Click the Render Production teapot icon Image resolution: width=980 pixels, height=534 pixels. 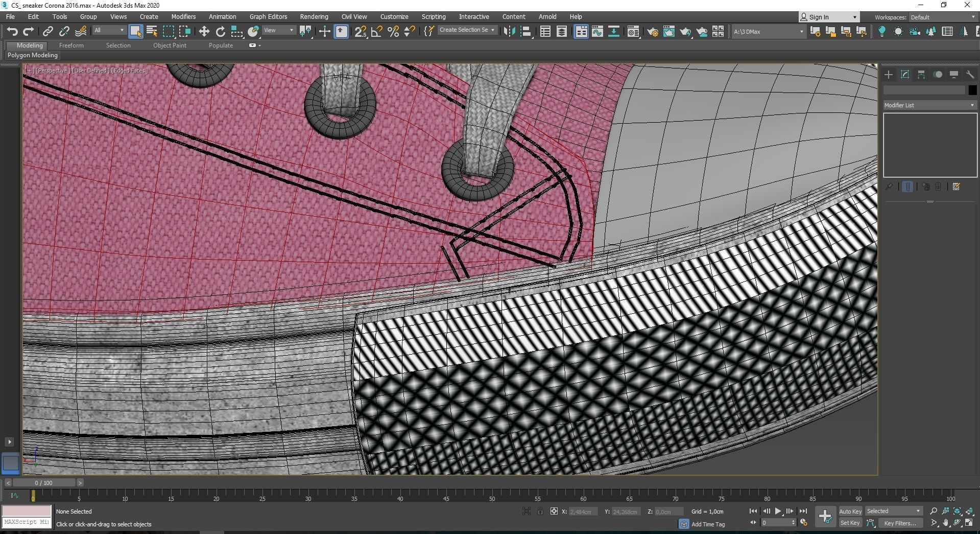tap(685, 32)
